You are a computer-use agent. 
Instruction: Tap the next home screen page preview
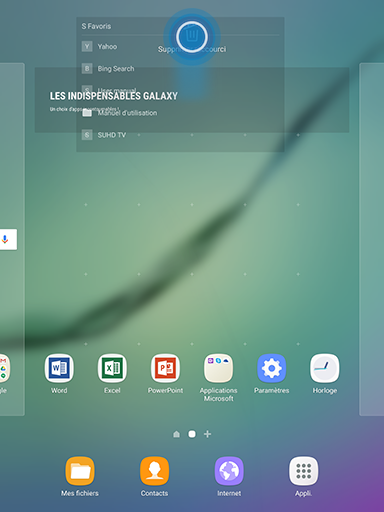click(372, 239)
